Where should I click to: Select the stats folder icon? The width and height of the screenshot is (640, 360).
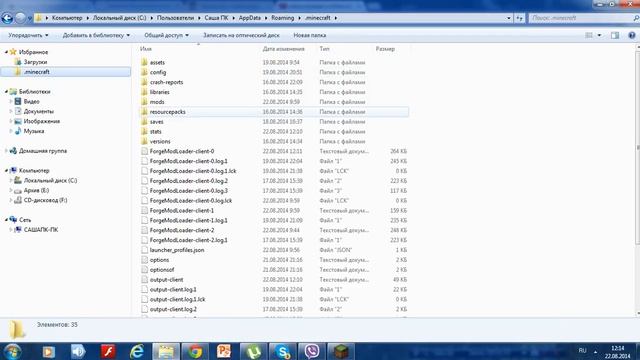(x=144, y=131)
